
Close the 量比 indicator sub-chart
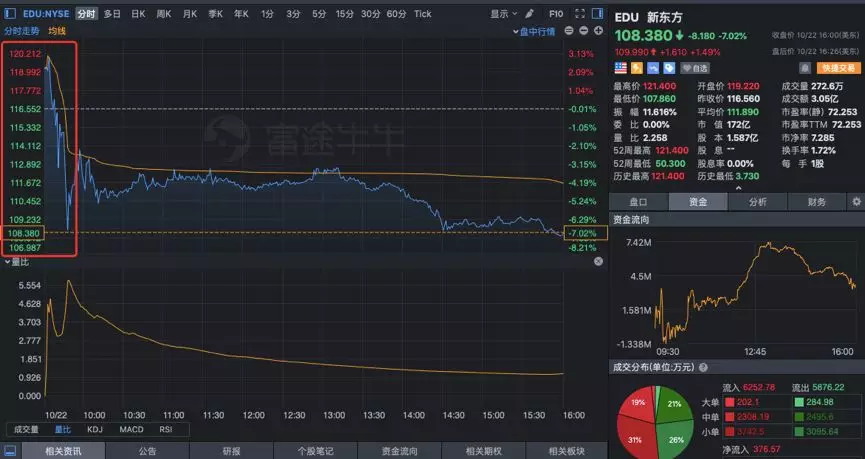(x=599, y=261)
